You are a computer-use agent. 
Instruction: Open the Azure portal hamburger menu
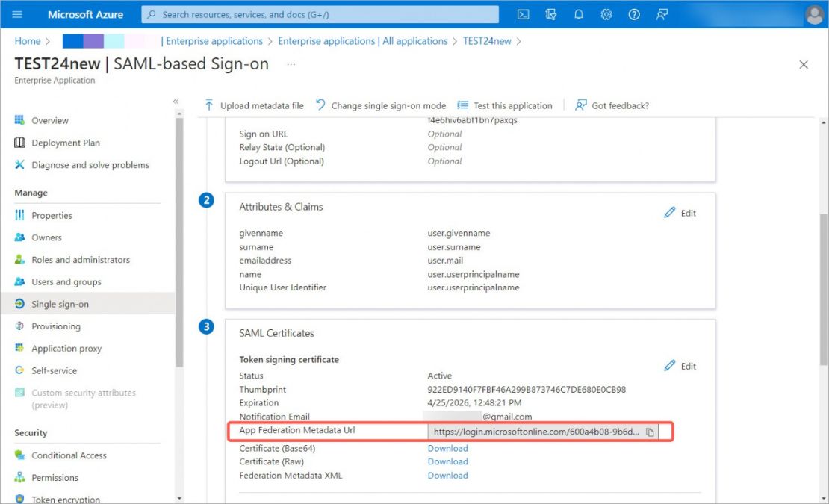17,14
